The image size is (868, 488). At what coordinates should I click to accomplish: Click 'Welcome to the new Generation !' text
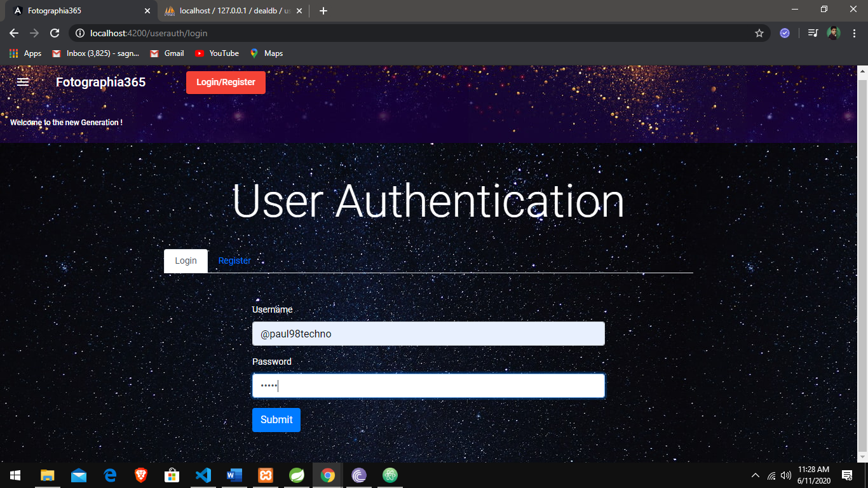coord(66,123)
